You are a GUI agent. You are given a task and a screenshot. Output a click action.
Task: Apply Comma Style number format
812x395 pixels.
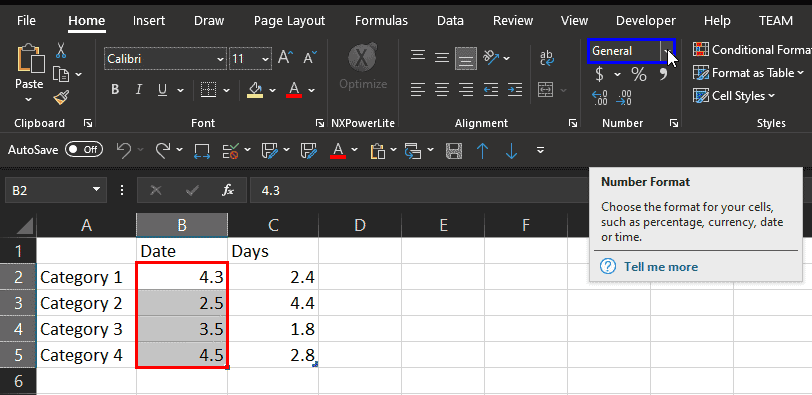(663, 74)
